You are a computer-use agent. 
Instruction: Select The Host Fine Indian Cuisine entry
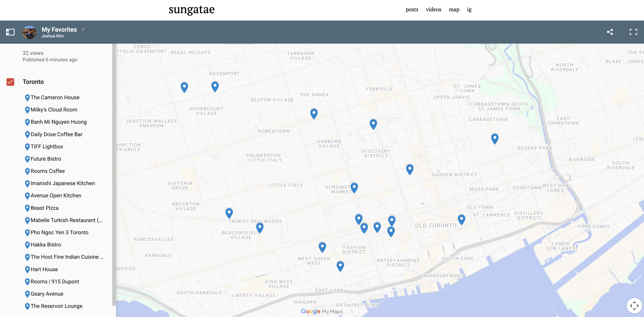tap(67, 257)
